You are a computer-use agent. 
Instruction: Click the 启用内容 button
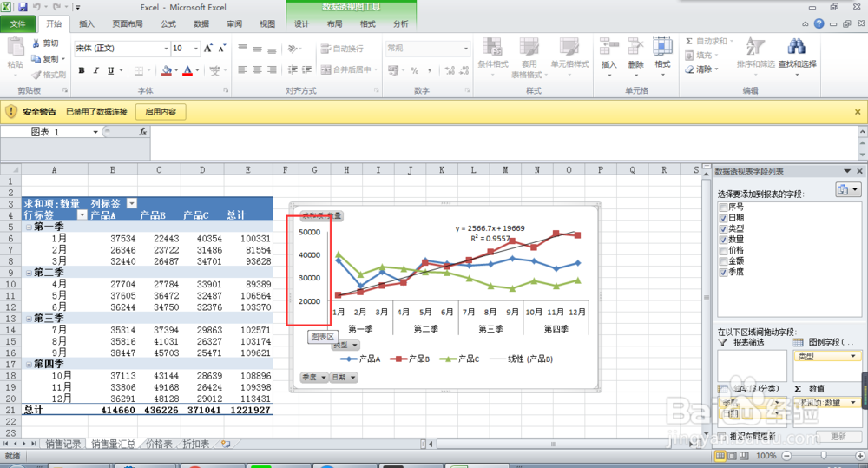[x=161, y=112]
